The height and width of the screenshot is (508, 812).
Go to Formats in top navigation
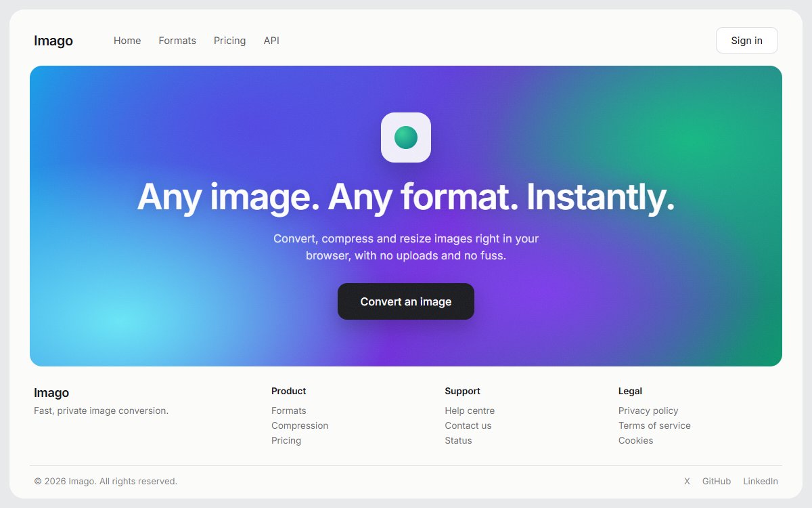coord(177,41)
